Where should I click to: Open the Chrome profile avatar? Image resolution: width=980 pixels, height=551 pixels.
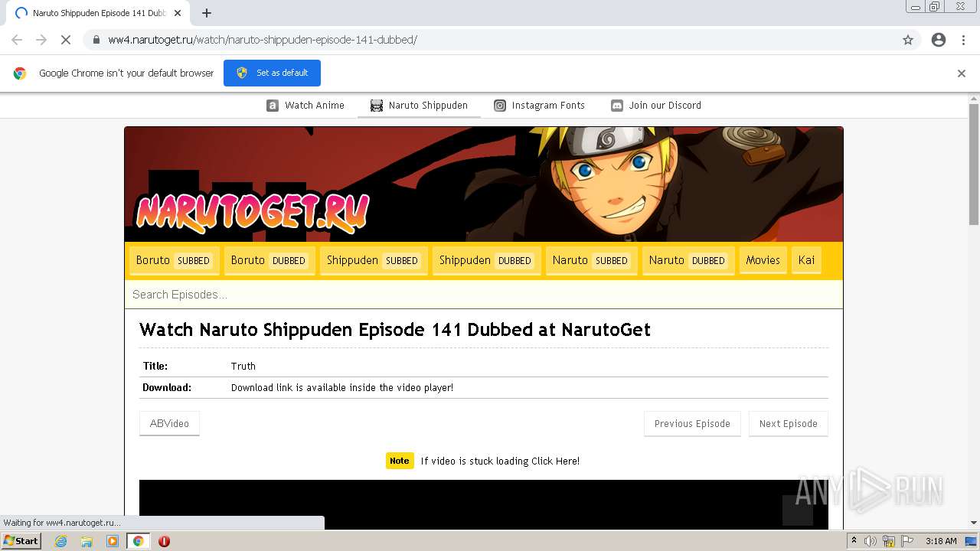click(939, 40)
